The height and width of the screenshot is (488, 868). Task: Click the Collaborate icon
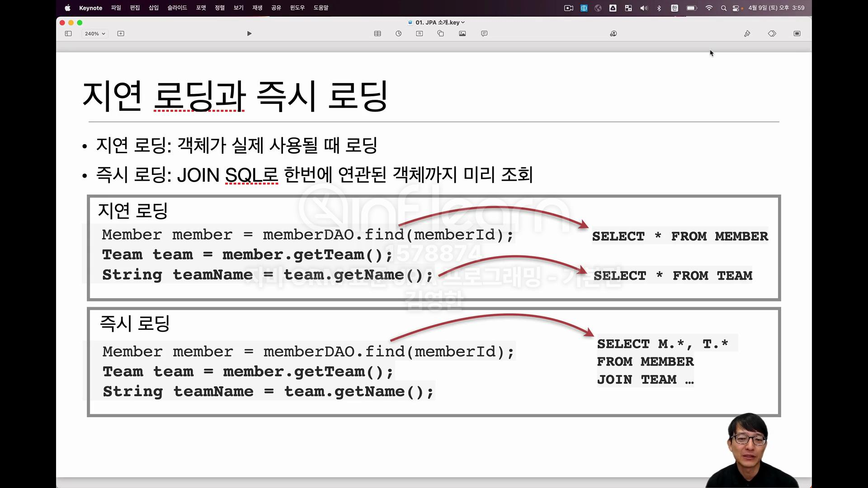613,33
